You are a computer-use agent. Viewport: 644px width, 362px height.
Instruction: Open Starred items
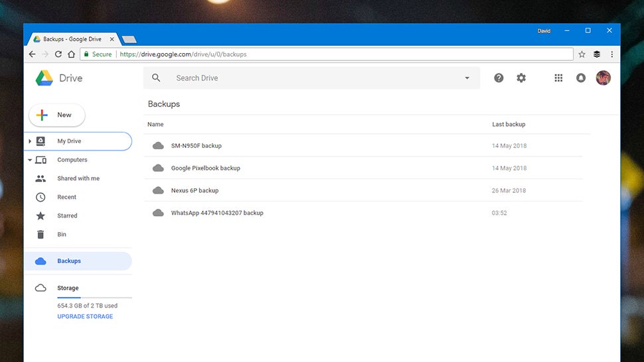click(x=78, y=215)
